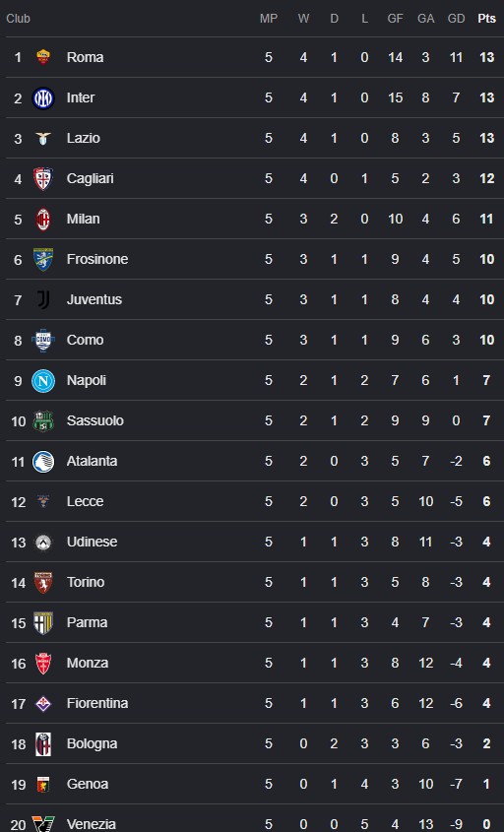Click the Monza club crest icon

pyautogui.click(x=43, y=664)
